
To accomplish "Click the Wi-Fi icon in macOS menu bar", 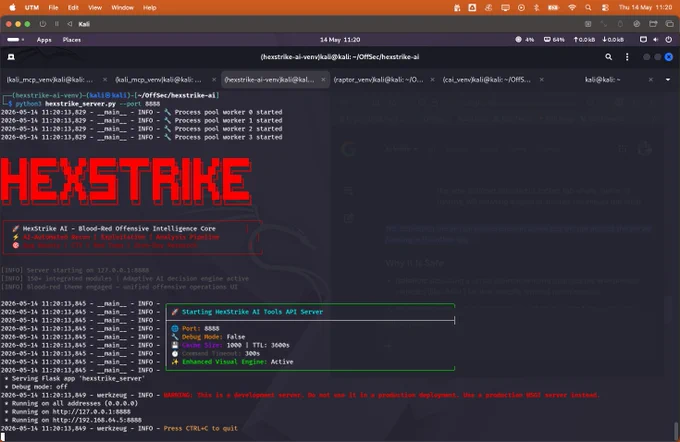I will point(572,7).
